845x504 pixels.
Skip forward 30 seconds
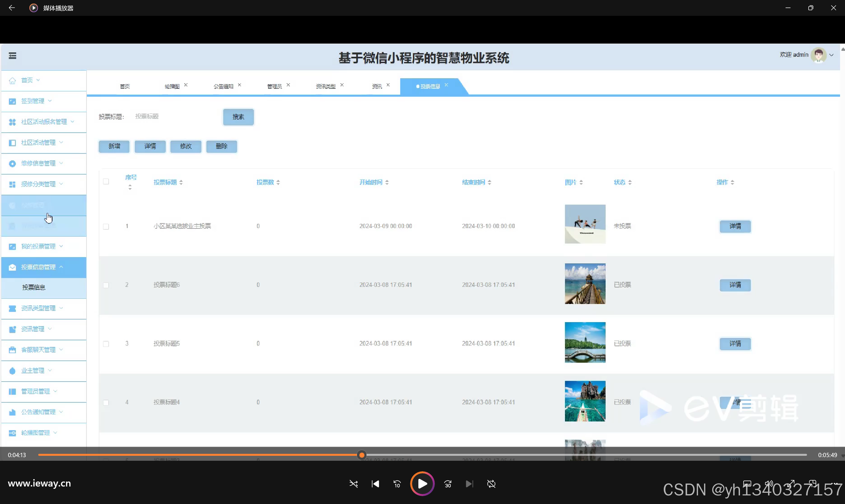(x=448, y=484)
